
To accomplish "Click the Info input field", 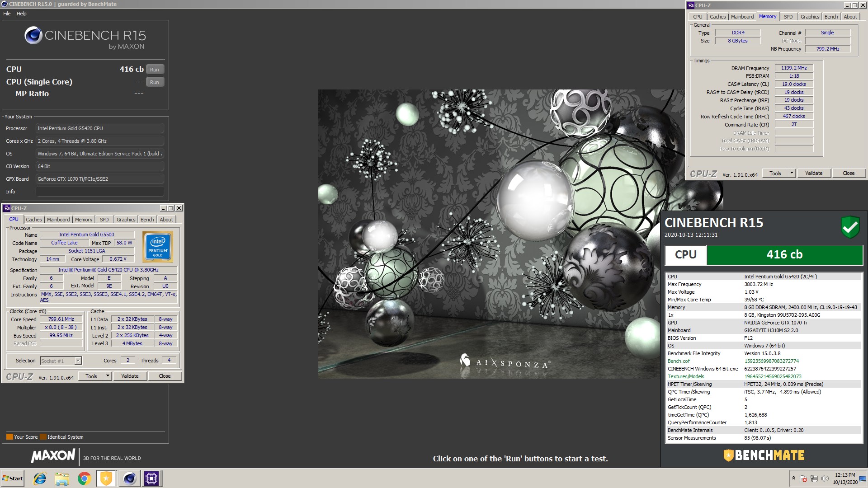I will click(100, 192).
